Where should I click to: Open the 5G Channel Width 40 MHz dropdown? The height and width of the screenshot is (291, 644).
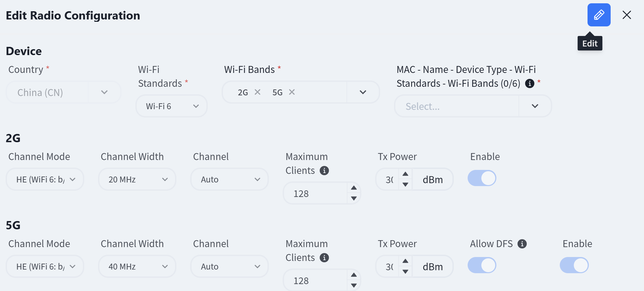coord(137,266)
